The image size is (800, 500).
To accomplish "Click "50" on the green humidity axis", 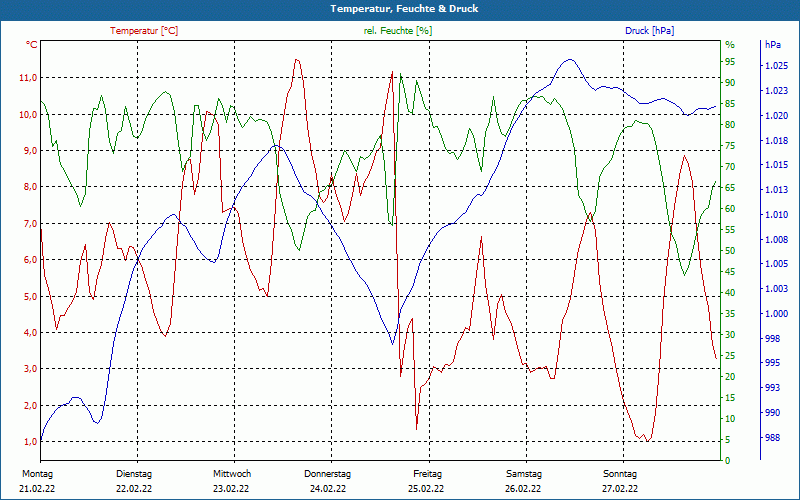I will (730, 251).
